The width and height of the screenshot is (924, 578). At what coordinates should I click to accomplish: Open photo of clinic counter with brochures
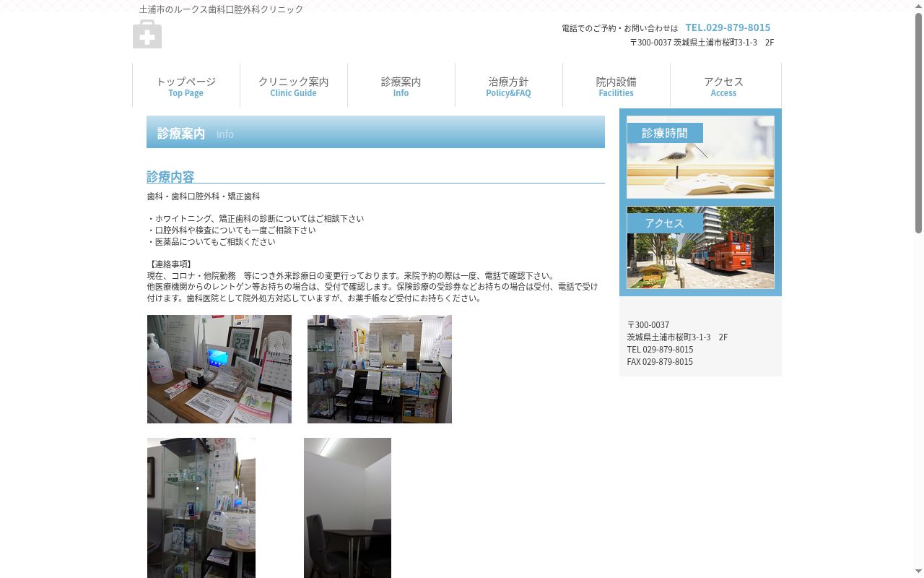point(380,369)
